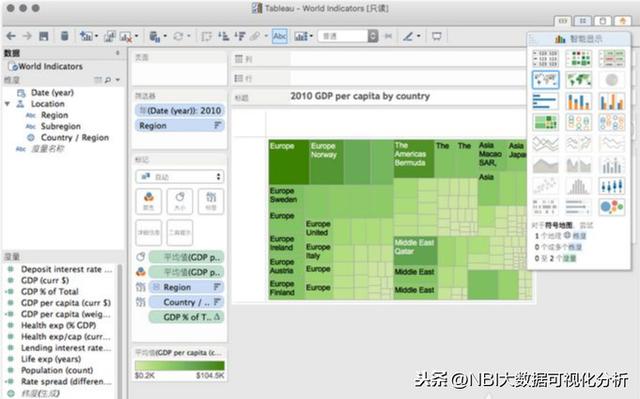This screenshot has width=640, height=399.
Task: Open fourth orange tab icon above Show Me
Action: [622, 21]
